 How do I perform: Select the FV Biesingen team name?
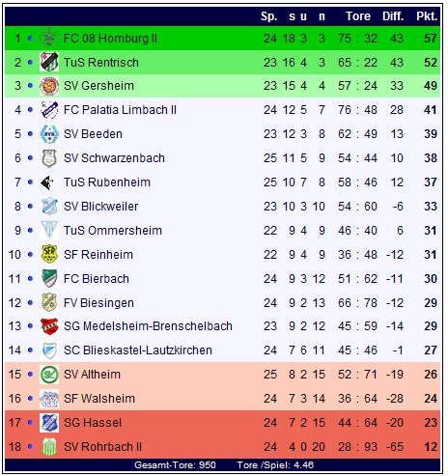(98, 303)
